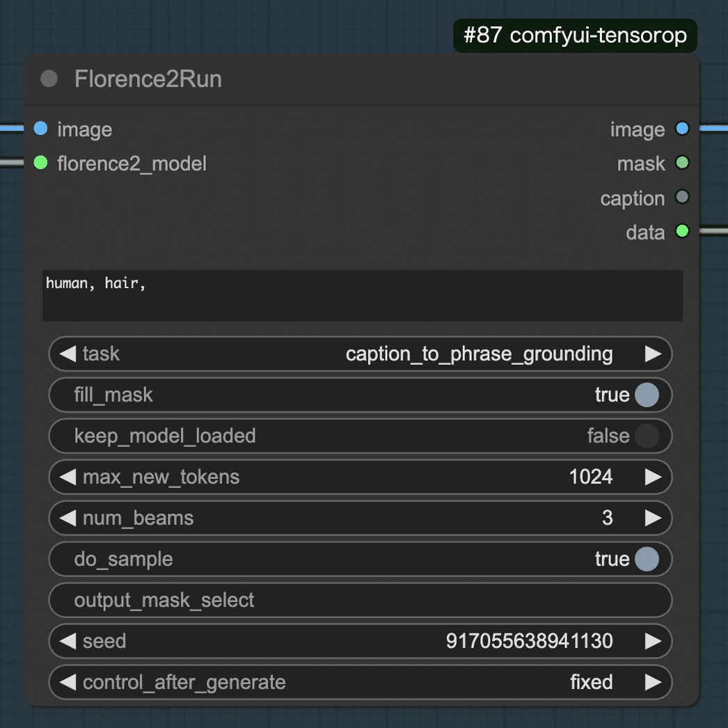
Task: Click the #87 comfyui-tensorop badge
Action: [x=575, y=36]
